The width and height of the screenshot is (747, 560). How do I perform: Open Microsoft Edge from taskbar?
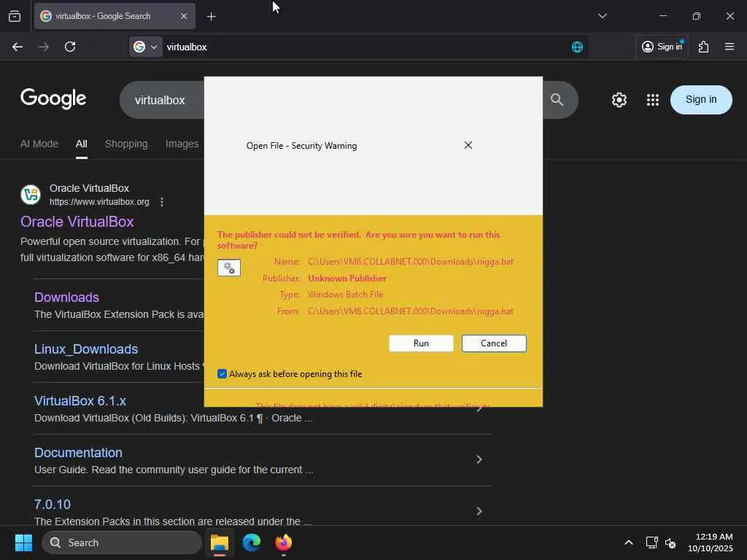[x=252, y=542]
